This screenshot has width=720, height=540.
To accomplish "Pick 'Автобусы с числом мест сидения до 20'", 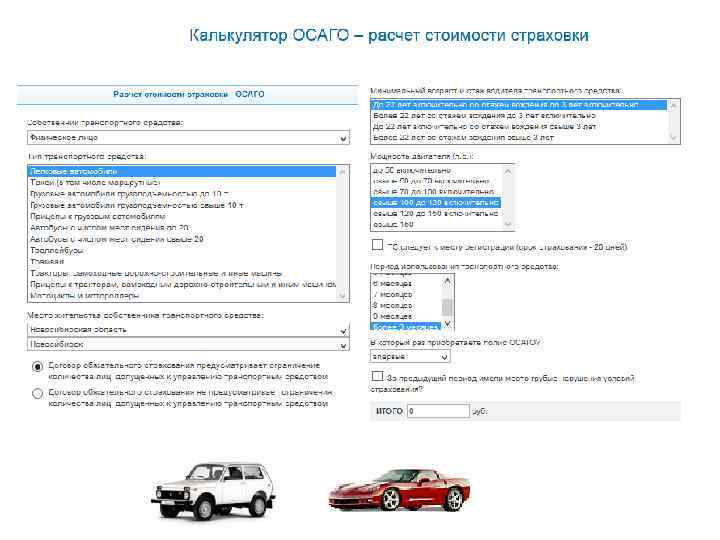I will point(182,228).
